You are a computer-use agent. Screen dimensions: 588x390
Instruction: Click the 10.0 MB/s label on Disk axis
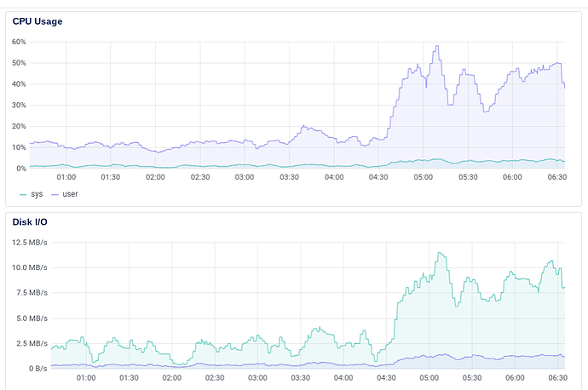[x=30, y=267]
